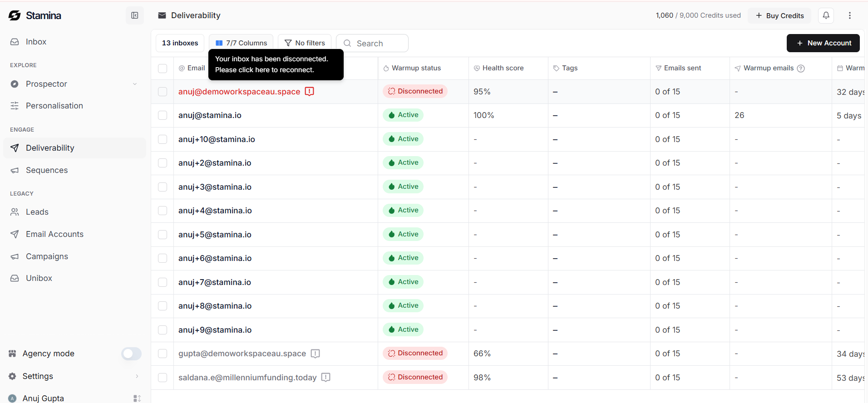Expand the Settings submenu arrow
Viewport: 868px width, 403px height.
click(137, 376)
